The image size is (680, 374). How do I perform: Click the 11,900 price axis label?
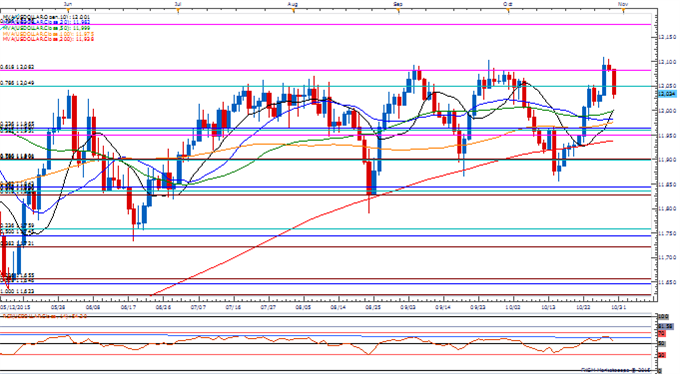(x=668, y=160)
